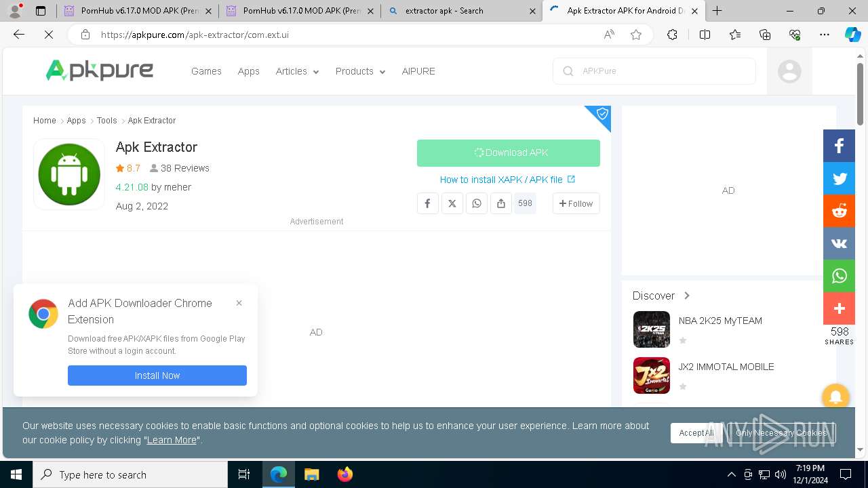Click in the APKPure search field
Screen dimensions: 868x488
click(654, 71)
